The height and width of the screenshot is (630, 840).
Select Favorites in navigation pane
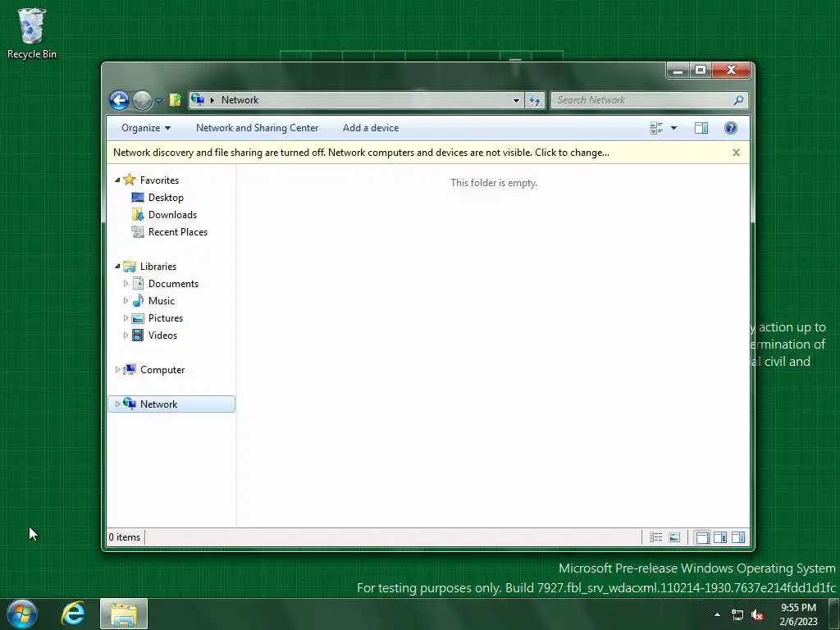[x=160, y=180]
